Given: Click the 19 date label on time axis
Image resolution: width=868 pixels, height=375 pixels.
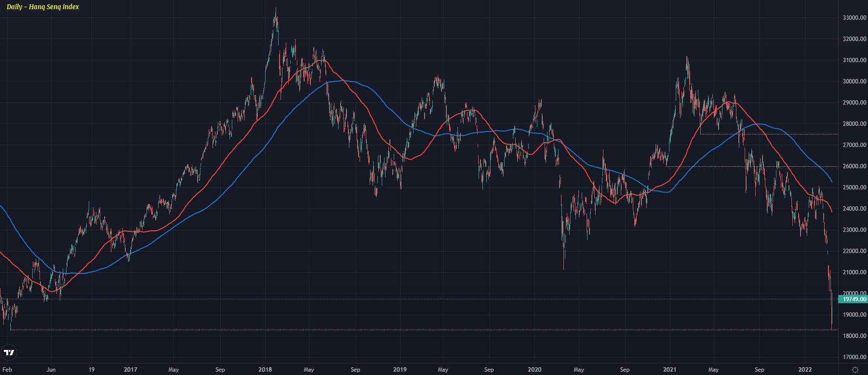Looking at the screenshot, I should click(x=92, y=370).
